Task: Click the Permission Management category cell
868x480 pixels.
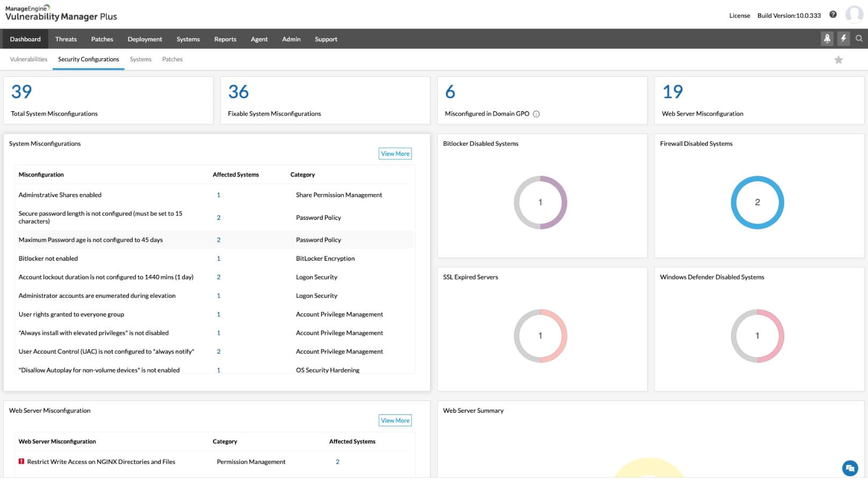Action: (251, 462)
